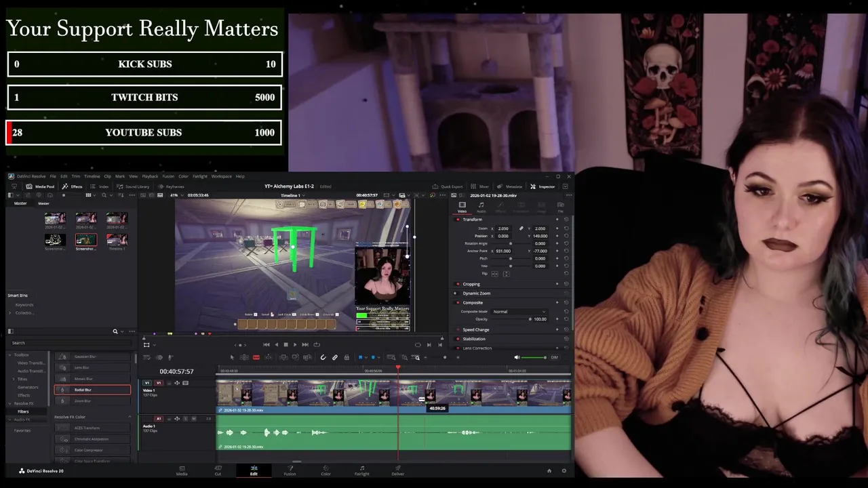Screen dimensions: 868x488
Task: Select the Gaussian Blur effect
Action: pos(92,357)
